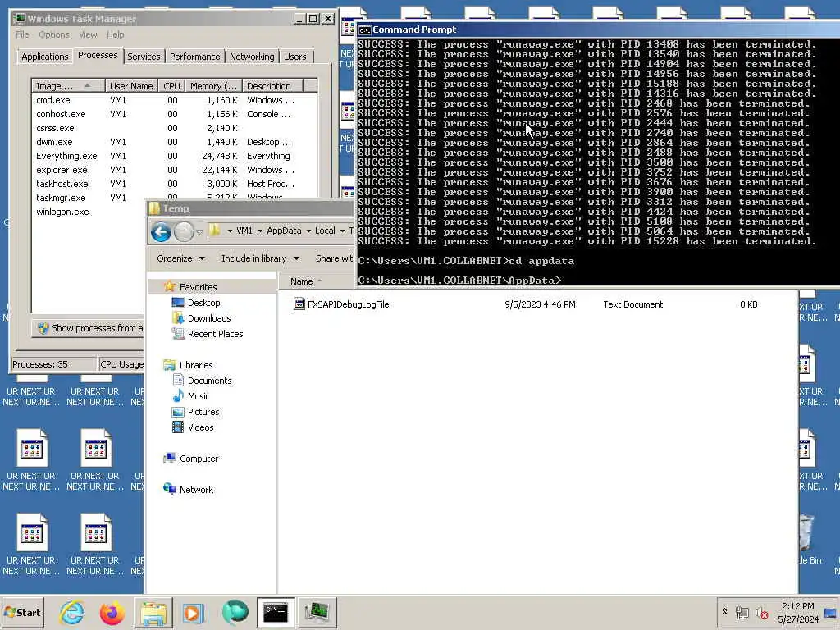
Task: Select taskhost.exe process row
Action: tap(175, 184)
